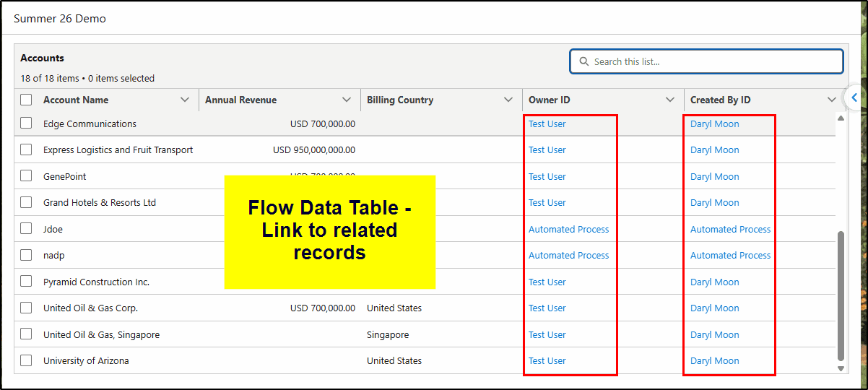Image resolution: width=868 pixels, height=390 pixels.
Task: Click the University of Arizona name cell
Action: [86, 360]
